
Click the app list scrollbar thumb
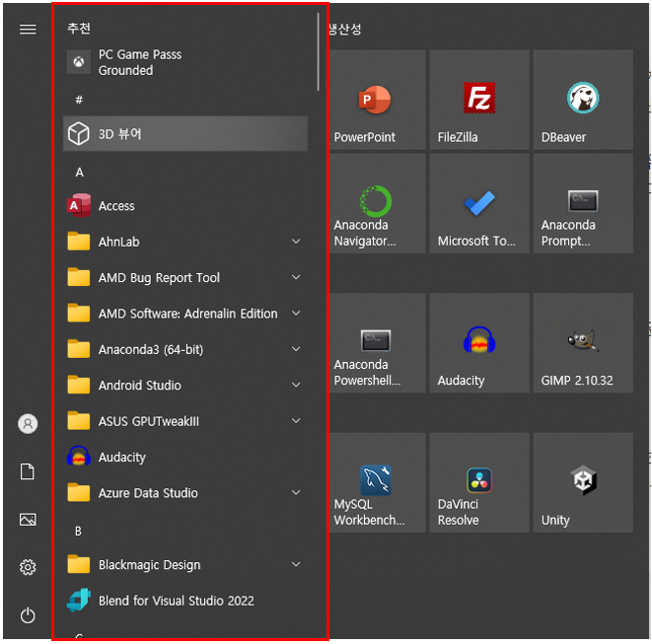point(318,51)
